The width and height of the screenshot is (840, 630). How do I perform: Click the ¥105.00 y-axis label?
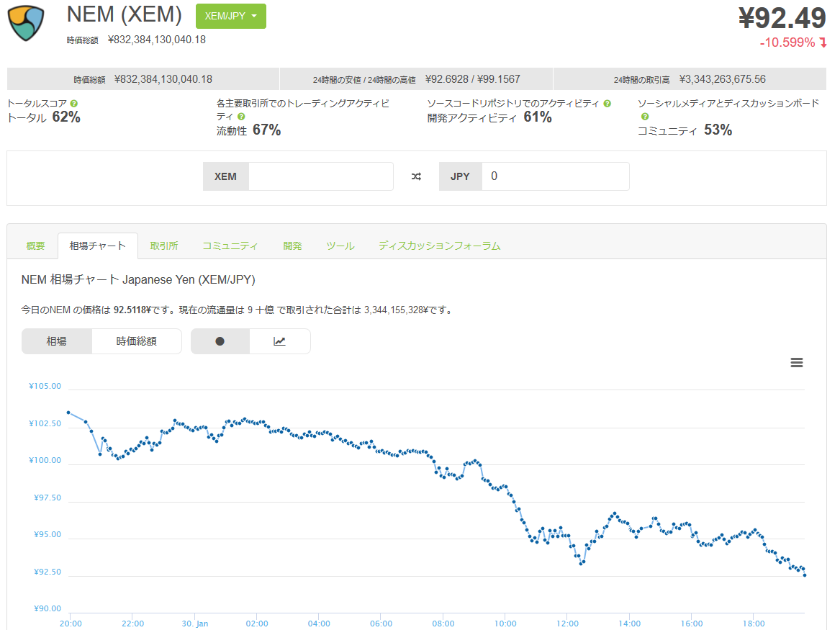[45, 386]
